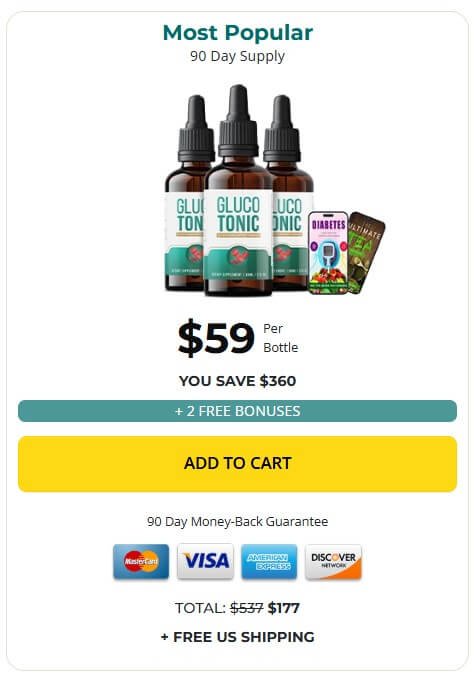
Task: Click the MasterCard payment icon
Action: point(141,561)
